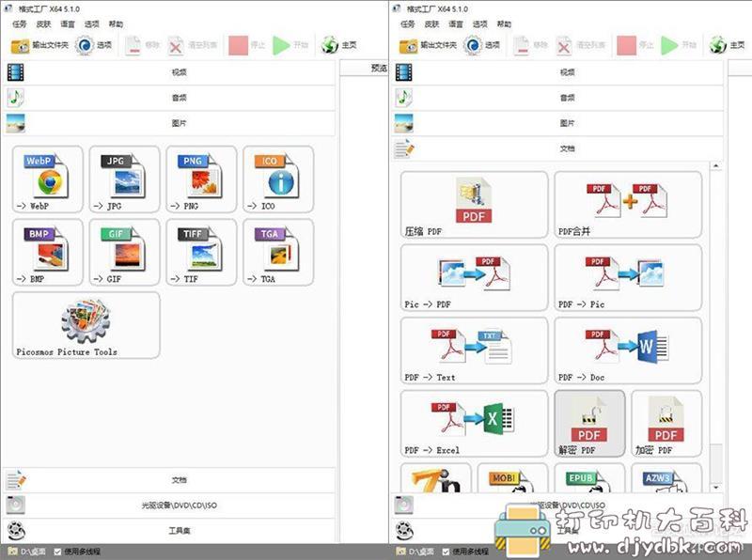Open the PDF -> Pic tile

click(628, 277)
